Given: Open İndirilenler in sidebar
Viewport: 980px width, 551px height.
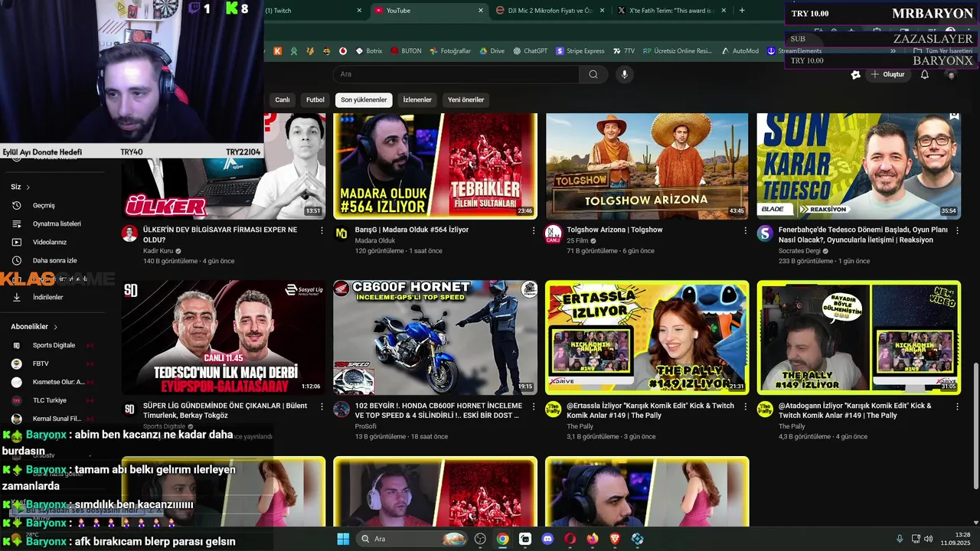Looking at the screenshot, I should tap(47, 297).
